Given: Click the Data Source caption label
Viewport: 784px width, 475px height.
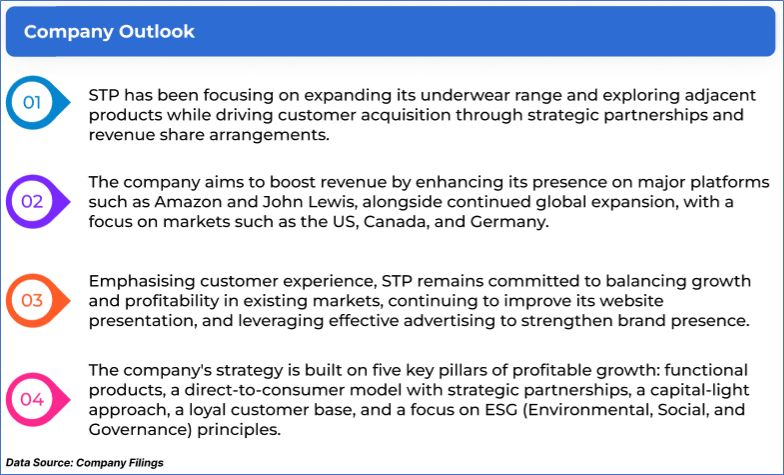Looking at the screenshot, I should [84, 464].
